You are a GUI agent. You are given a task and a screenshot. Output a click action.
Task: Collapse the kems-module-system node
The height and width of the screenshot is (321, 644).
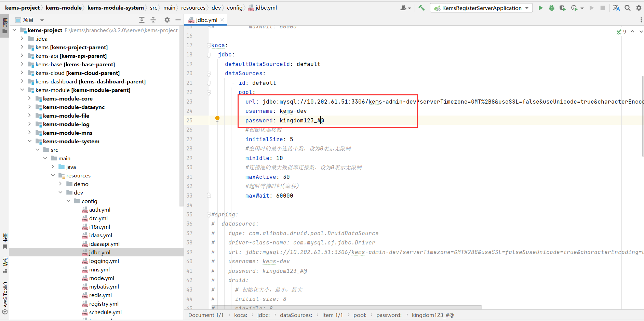[29, 141]
